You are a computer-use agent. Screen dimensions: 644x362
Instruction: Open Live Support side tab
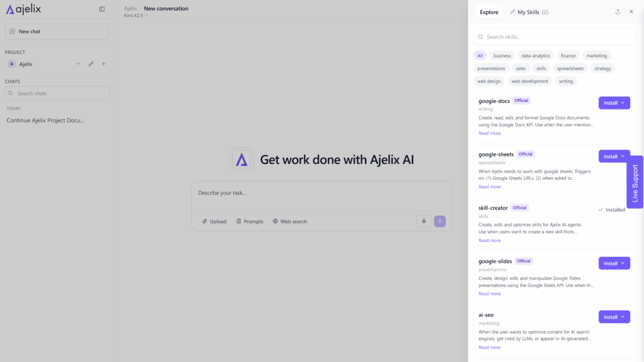(x=635, y=182)
